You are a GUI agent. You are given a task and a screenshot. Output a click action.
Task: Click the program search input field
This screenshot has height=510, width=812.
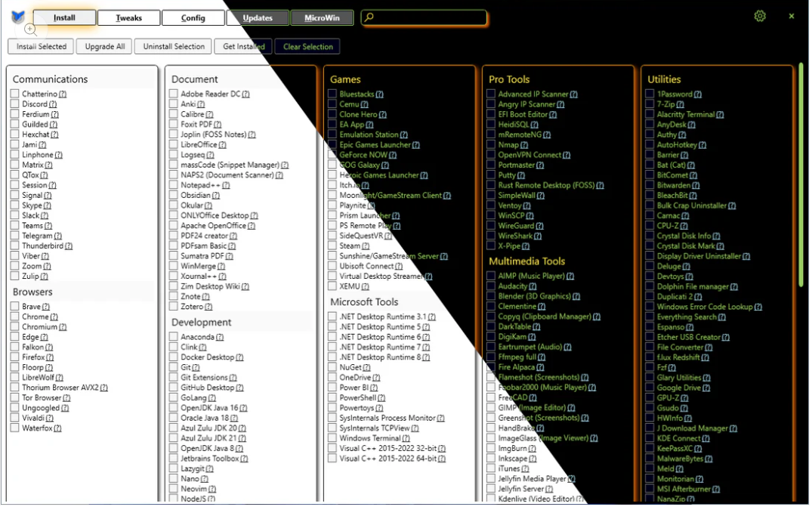point(424,17)
